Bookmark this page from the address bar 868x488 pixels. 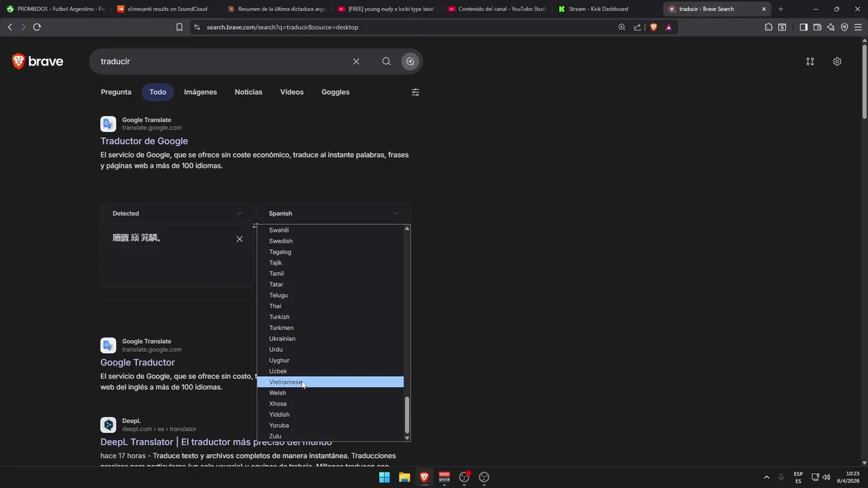coord(179,27)
